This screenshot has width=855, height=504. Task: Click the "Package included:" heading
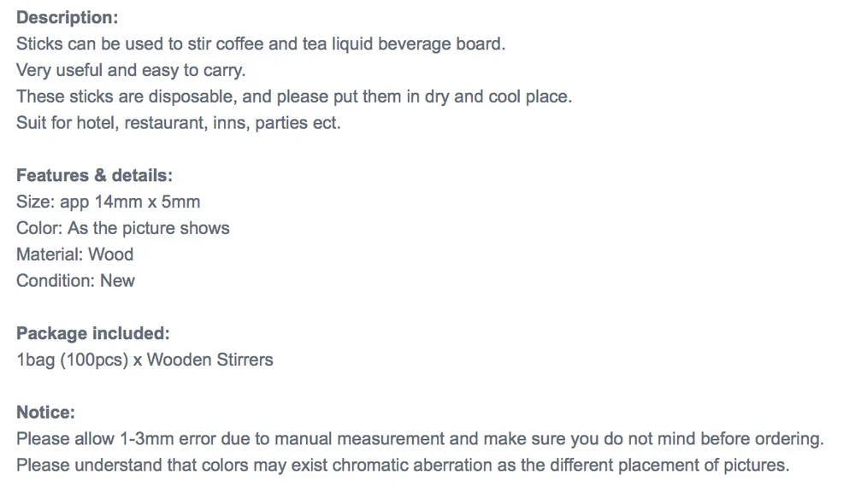tap(93, 333)
